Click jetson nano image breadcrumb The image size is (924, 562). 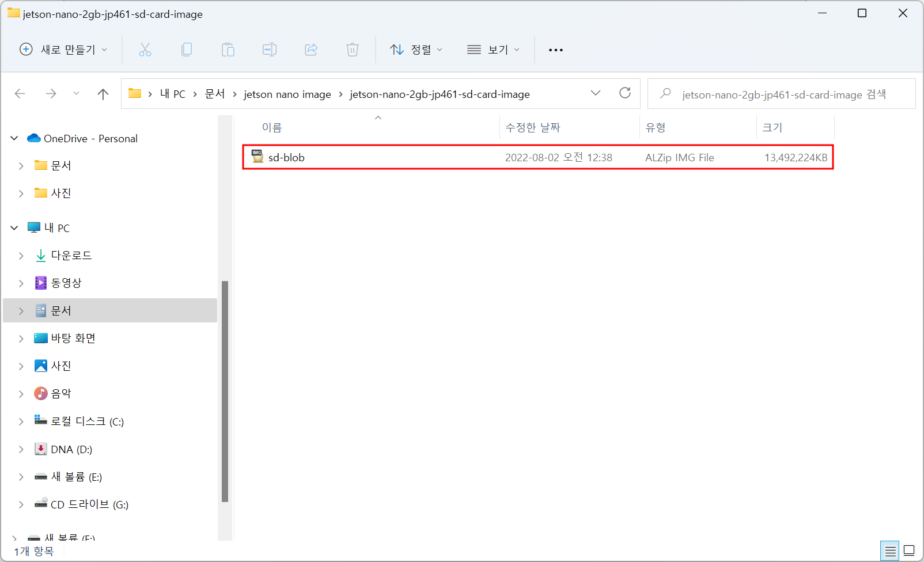tap(287, 94)
